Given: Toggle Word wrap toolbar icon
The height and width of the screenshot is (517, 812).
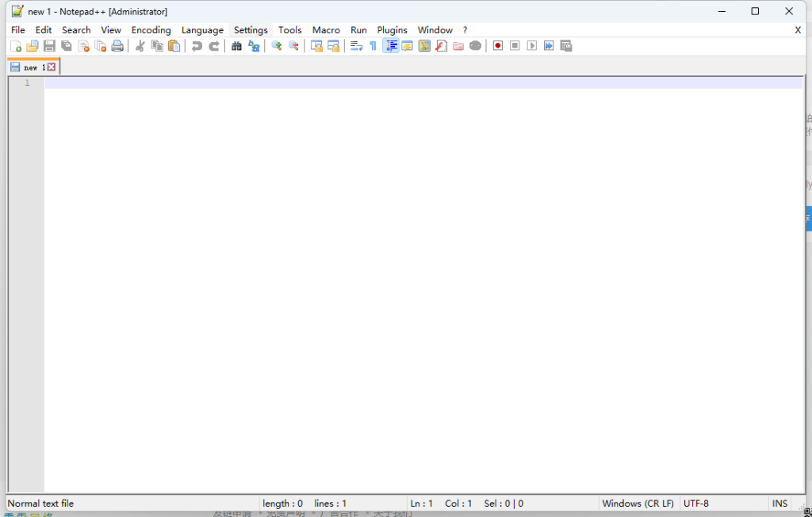Looking at the screenshot, I should tap(356, 46).
